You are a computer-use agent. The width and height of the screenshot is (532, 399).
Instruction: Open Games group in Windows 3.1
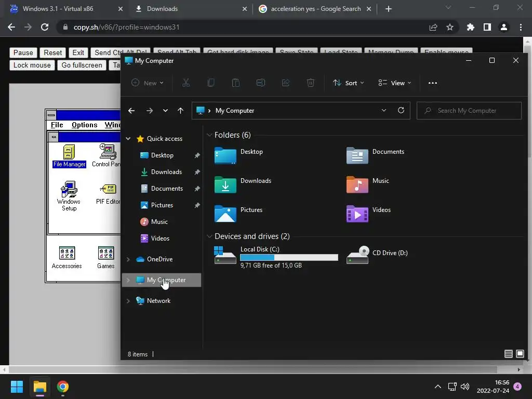click(x=106, y=258)
